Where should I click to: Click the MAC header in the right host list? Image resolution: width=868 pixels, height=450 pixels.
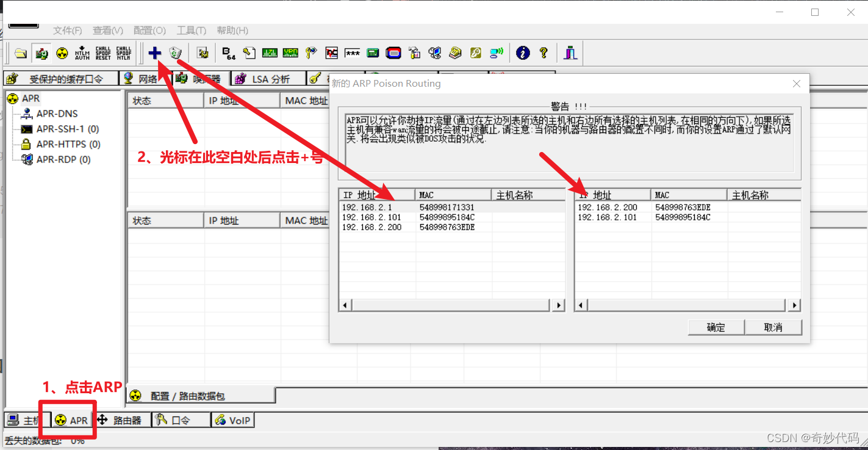pyautogui.click(x=689, y=195)
